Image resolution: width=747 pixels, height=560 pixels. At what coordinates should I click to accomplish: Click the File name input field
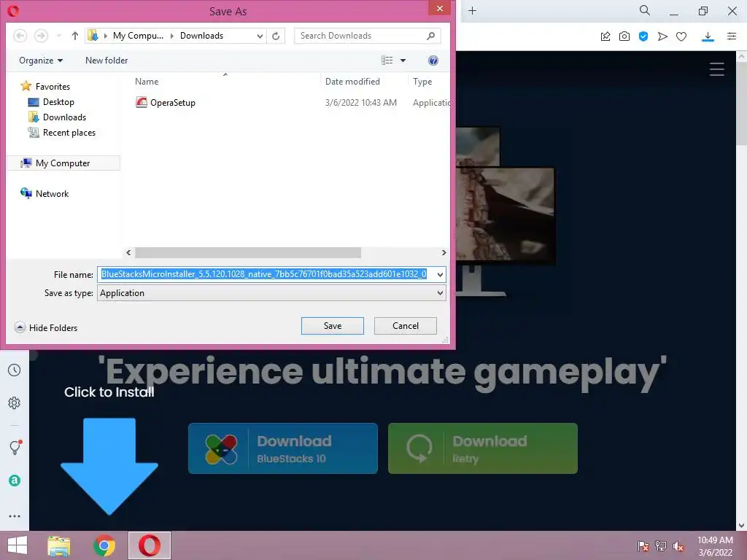click(266, 274)
